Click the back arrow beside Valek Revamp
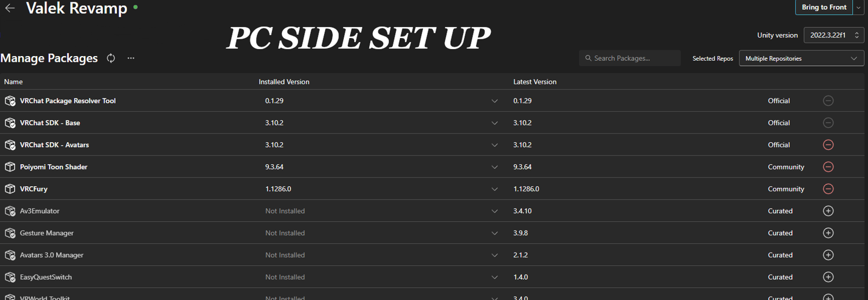This screenshot has height=300, width=868. (x=10, y=9)
